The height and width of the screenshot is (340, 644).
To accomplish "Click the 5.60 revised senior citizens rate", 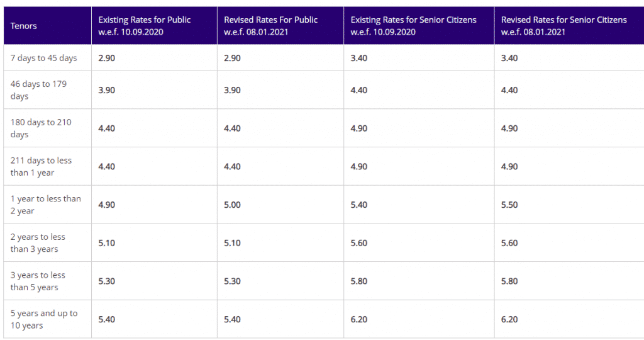I will tap(509, 243).
